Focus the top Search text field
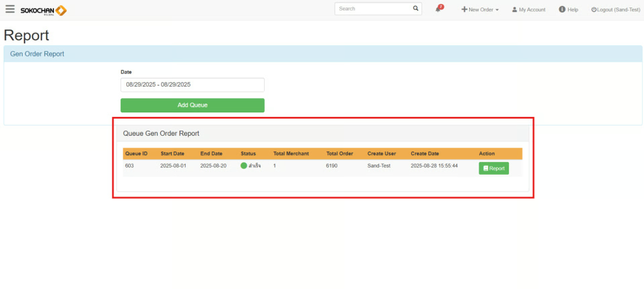 click(372, 9)
